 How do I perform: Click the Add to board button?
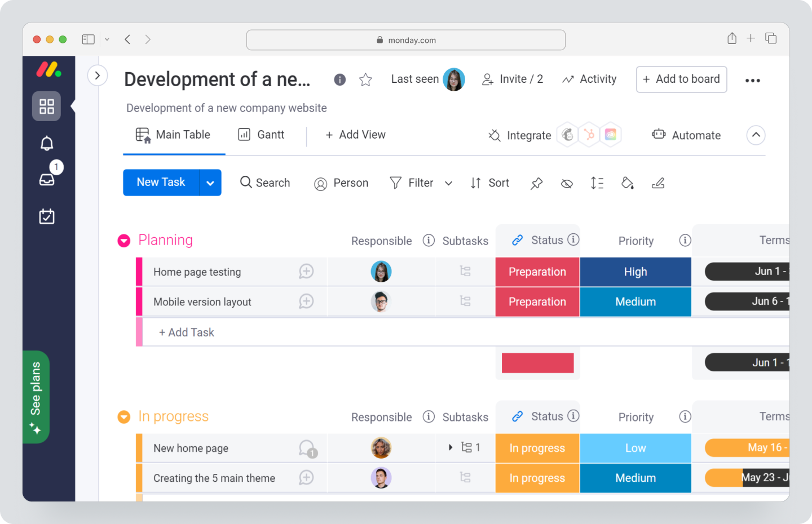[681, 79]
